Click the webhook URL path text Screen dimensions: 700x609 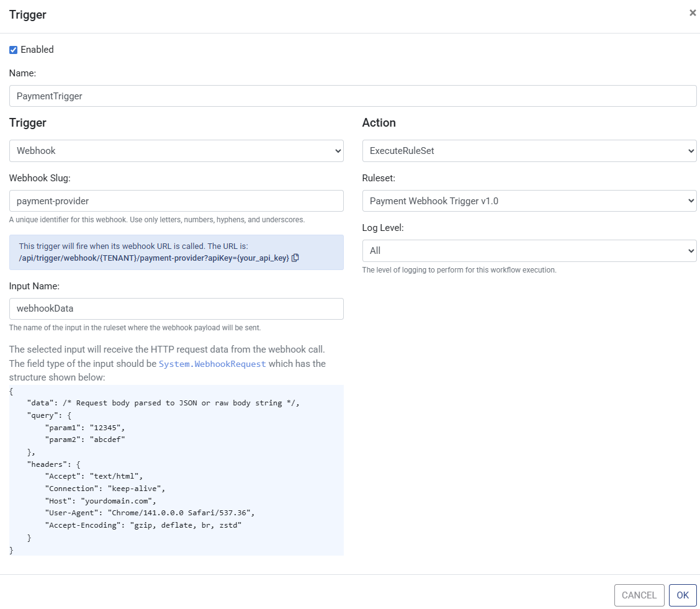point(154,258)
